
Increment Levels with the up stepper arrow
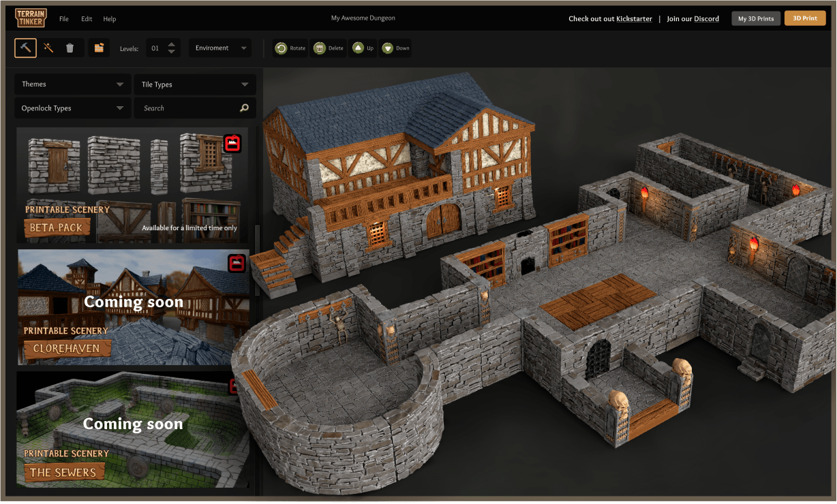point(171,44)
